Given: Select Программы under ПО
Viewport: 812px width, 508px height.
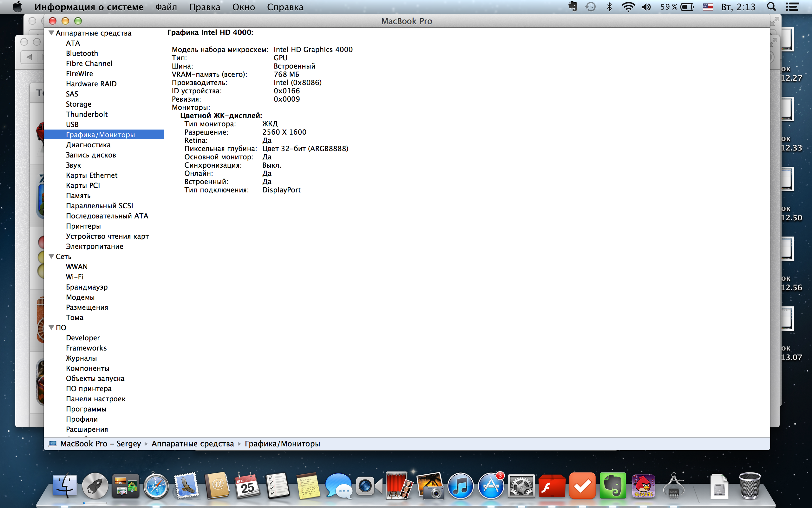Looking at the screenshot, I should tap(86, 409).
